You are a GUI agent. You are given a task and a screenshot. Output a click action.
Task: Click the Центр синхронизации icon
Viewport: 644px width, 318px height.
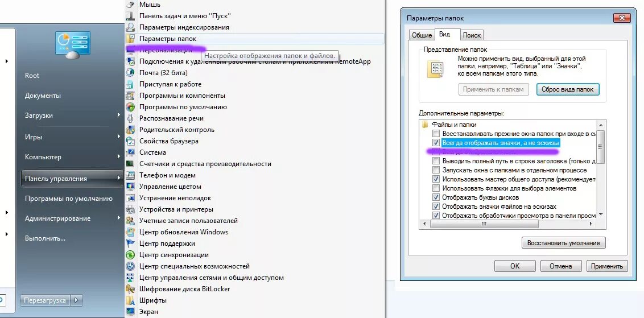(x=130, y=255)
